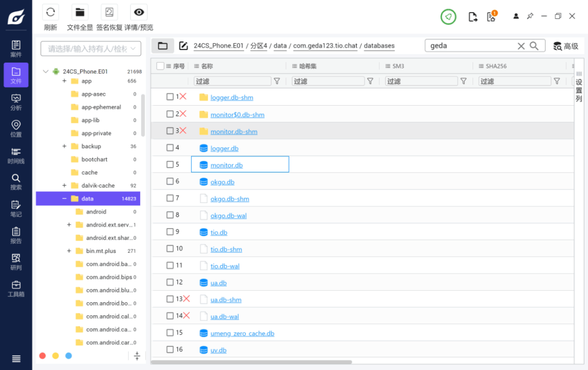This screenshot has height=370, width=588.
Task: Select the 时间线 timeline sidebar icon
Action: (x=16, y=155)
